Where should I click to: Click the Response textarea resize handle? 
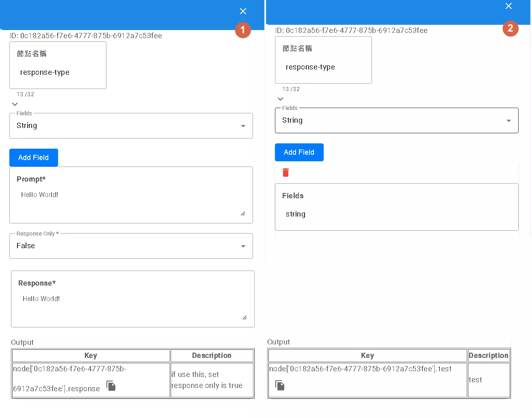(244, 318)
